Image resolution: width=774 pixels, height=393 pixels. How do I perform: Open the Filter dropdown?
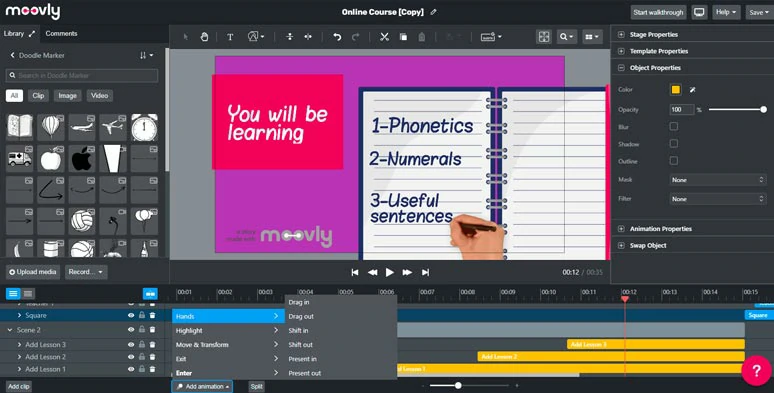click(718, 199)
